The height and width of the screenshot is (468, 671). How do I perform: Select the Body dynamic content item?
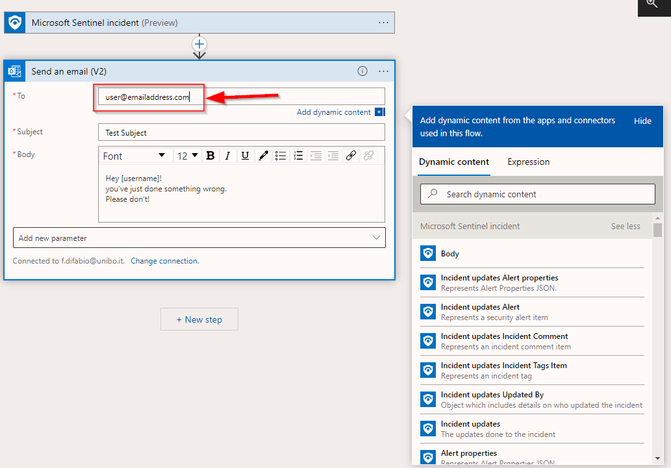coord(532,254)
